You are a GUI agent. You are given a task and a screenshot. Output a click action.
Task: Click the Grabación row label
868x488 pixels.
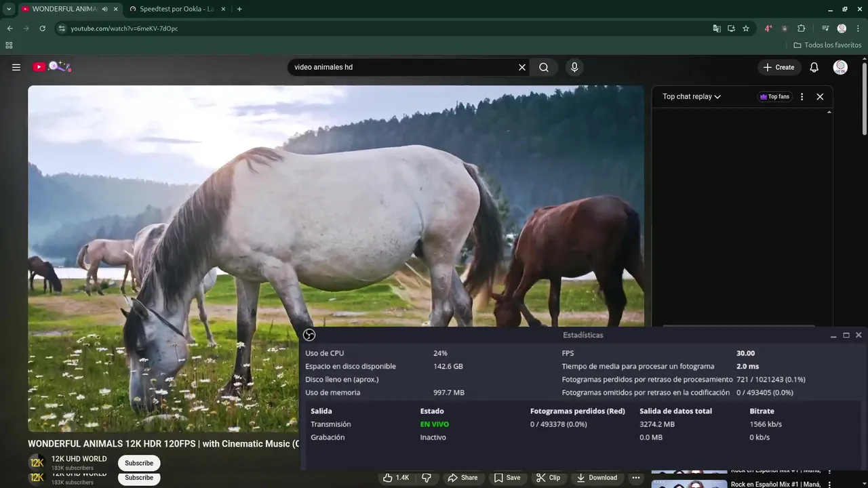click(x=328, y=437)
